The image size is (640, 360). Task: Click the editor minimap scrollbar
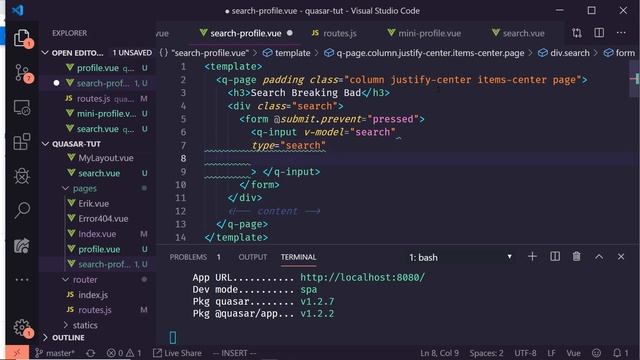(x=635, y=78)
